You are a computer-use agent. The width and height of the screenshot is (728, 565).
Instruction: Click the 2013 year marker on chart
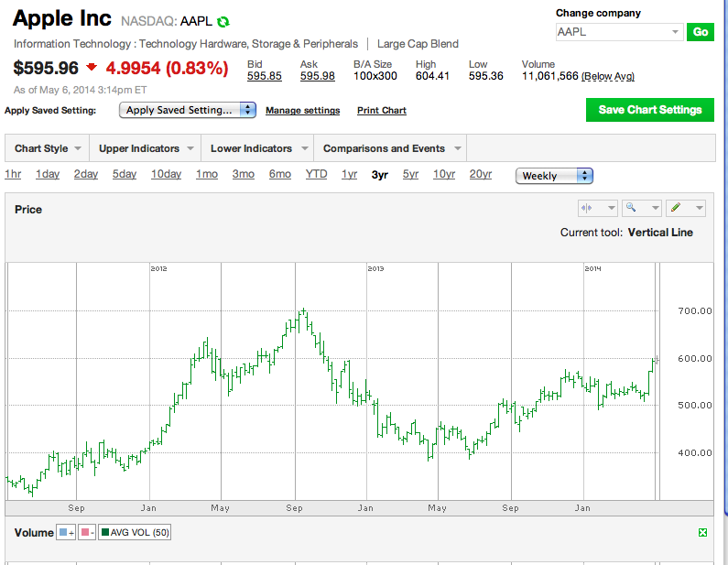coord(375,269)
